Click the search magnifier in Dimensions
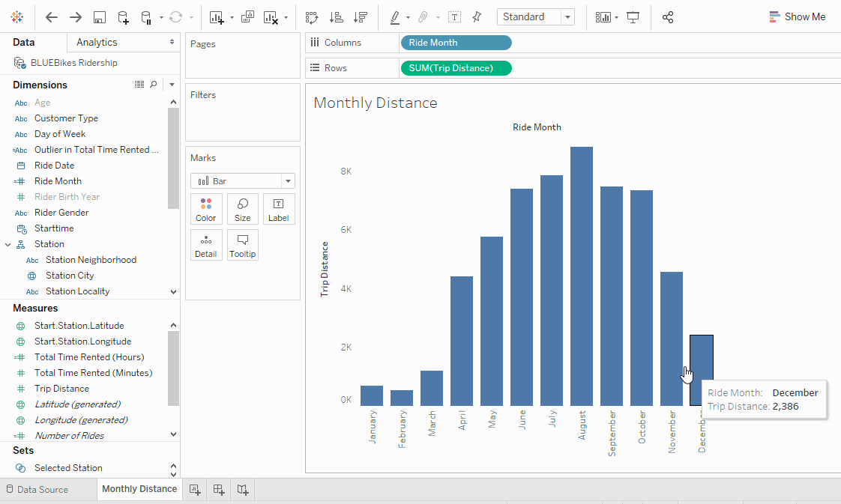Screen dimensions: 841x504 click(x=154, y=84)
